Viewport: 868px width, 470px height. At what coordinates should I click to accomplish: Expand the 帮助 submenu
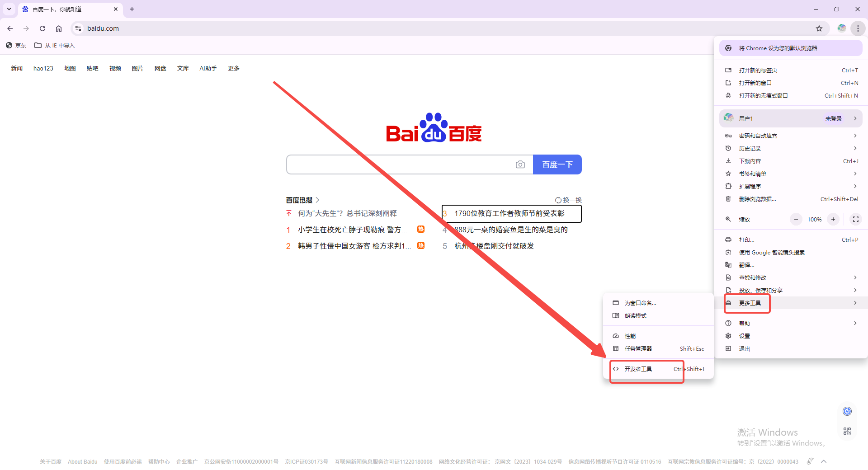pyautogui.click(x=791, y=323)
